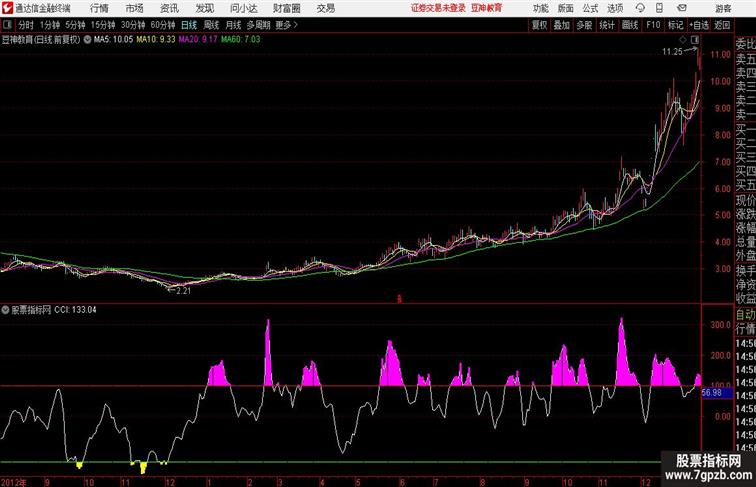Click the 2012年 date axis label

pos(14,482)
